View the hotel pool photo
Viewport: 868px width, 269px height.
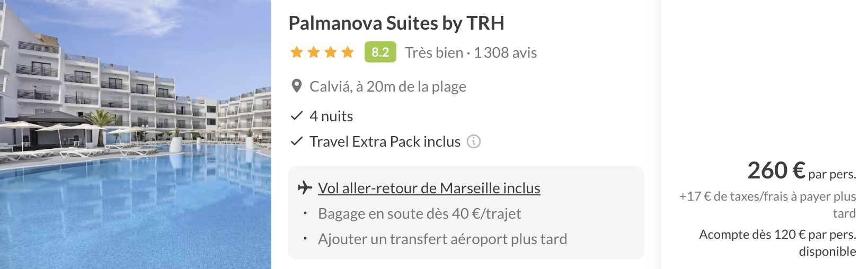(136, 134)
